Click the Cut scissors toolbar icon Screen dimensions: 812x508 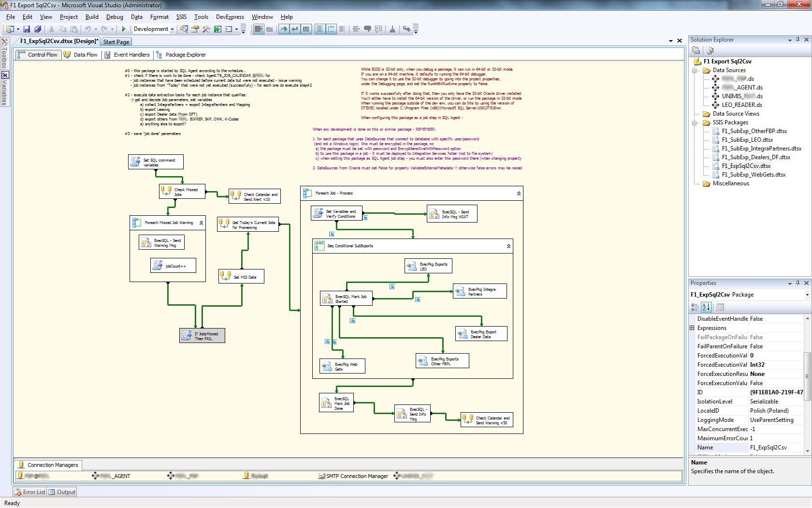click(51, 30)
